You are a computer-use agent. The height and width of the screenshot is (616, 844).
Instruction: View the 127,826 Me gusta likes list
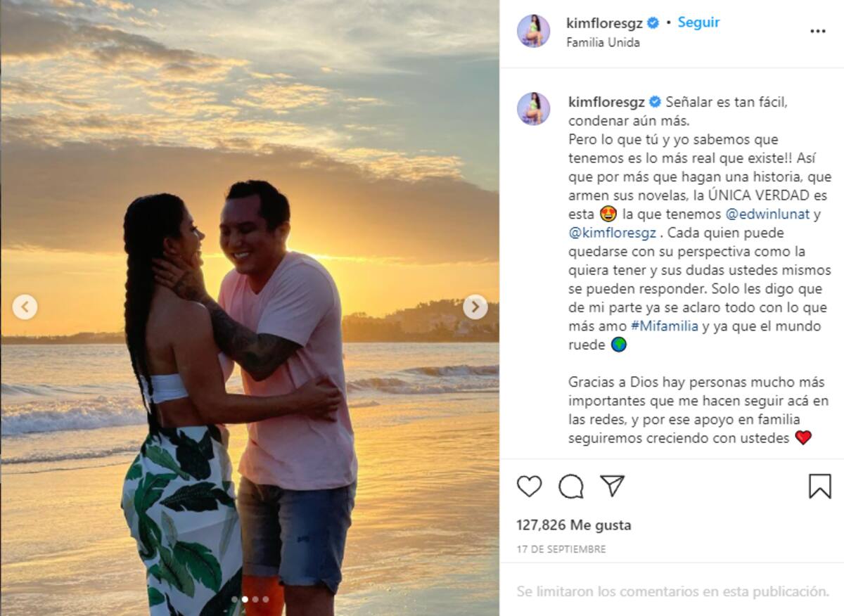[574, 525]
